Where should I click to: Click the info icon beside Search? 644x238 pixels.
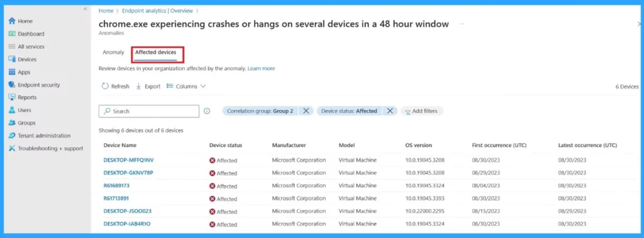pos(207,111)
